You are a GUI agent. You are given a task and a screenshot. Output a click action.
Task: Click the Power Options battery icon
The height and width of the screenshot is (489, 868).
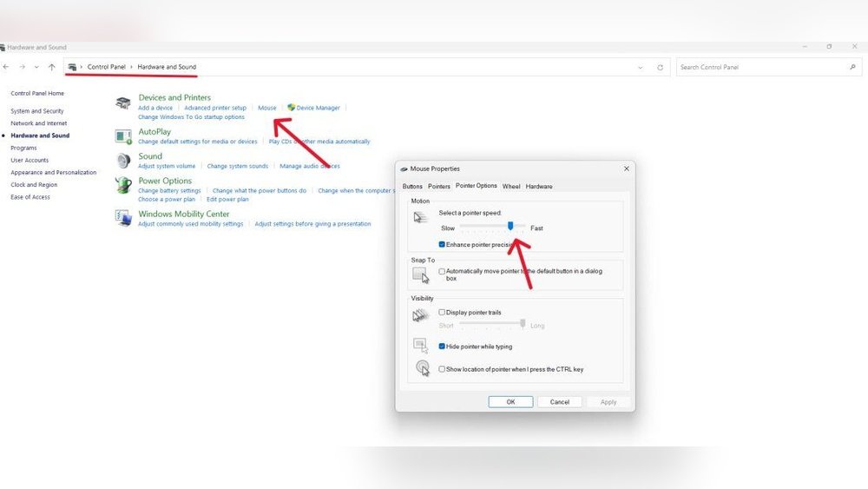pyautogui.click(x=124, y=186)
